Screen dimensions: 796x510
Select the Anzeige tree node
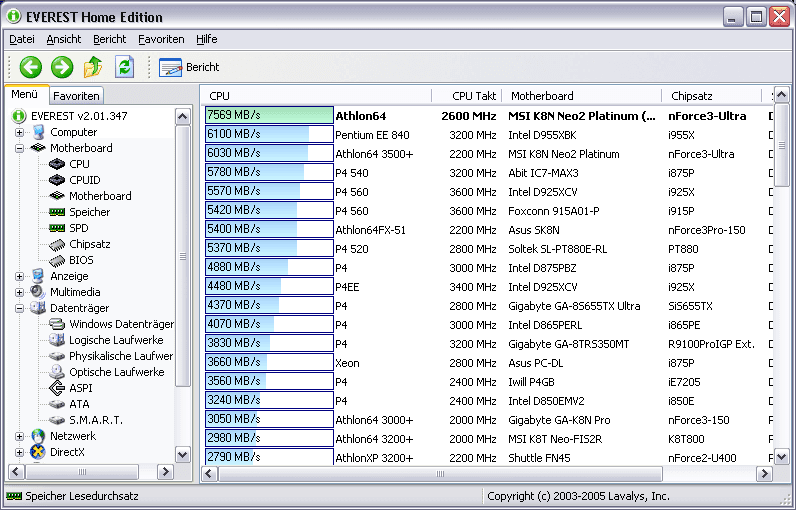69,276
